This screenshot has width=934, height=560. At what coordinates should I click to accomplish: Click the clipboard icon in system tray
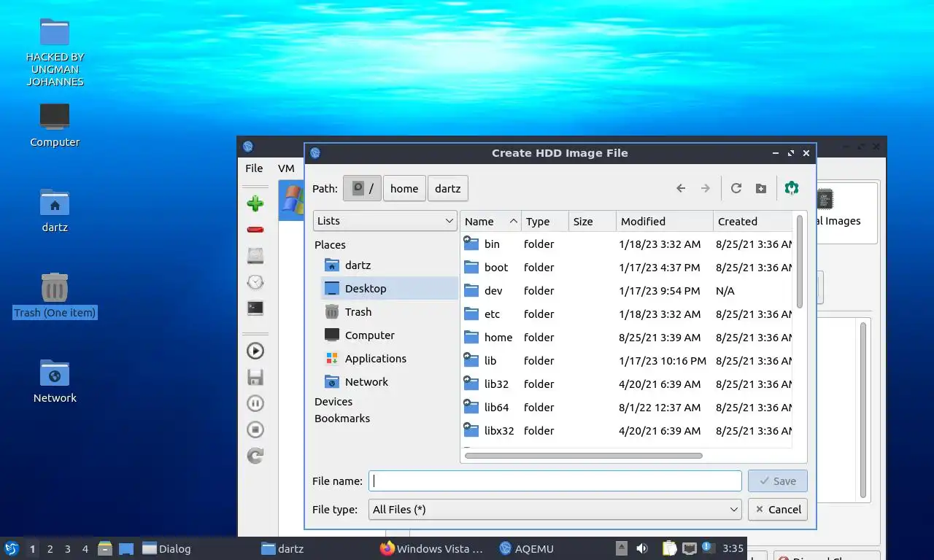pyautogui.click(x=669, y=548)
